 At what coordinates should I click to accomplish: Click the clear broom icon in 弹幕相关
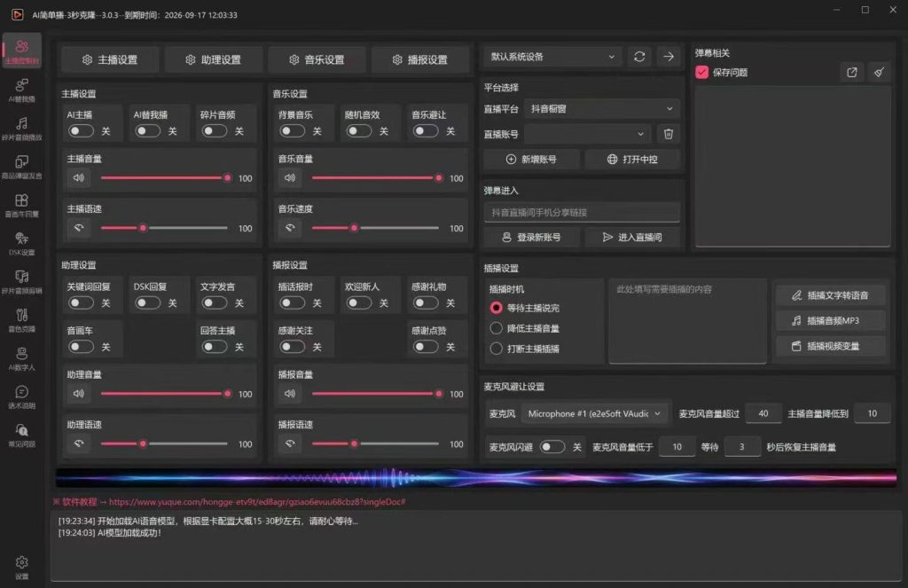coord(879,73)
